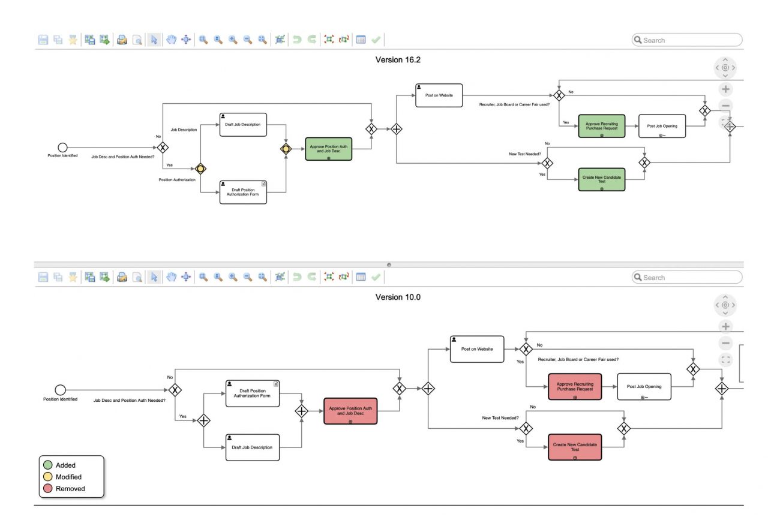This screenshot has width=768, height=532.
Task: Collapse upward using the navigation pad up chevron
Action: pyautogui.click(x=725, y=59)
